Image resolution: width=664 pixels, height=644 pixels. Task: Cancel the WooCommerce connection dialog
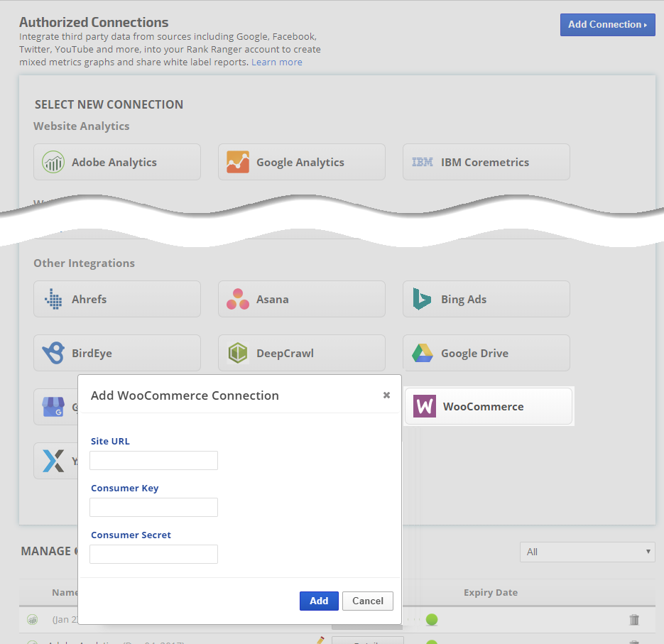click(367, 601)
